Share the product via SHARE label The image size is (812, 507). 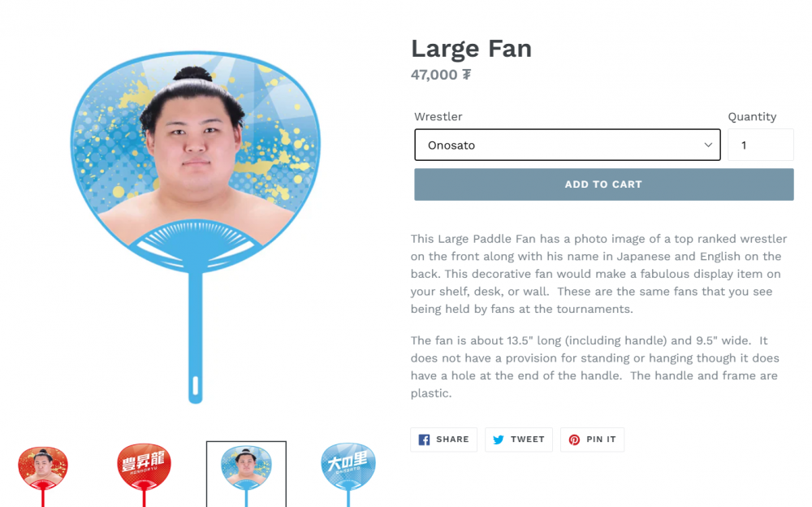point(452,440)
